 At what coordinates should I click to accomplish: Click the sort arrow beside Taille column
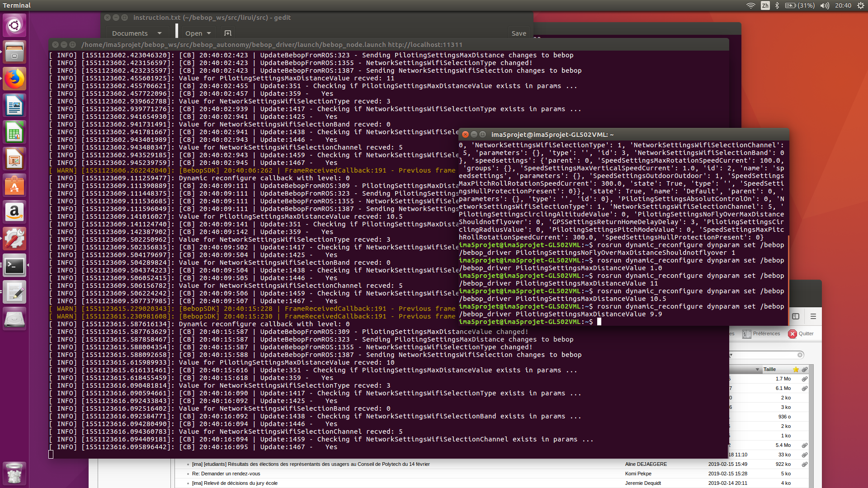point(757,369)
